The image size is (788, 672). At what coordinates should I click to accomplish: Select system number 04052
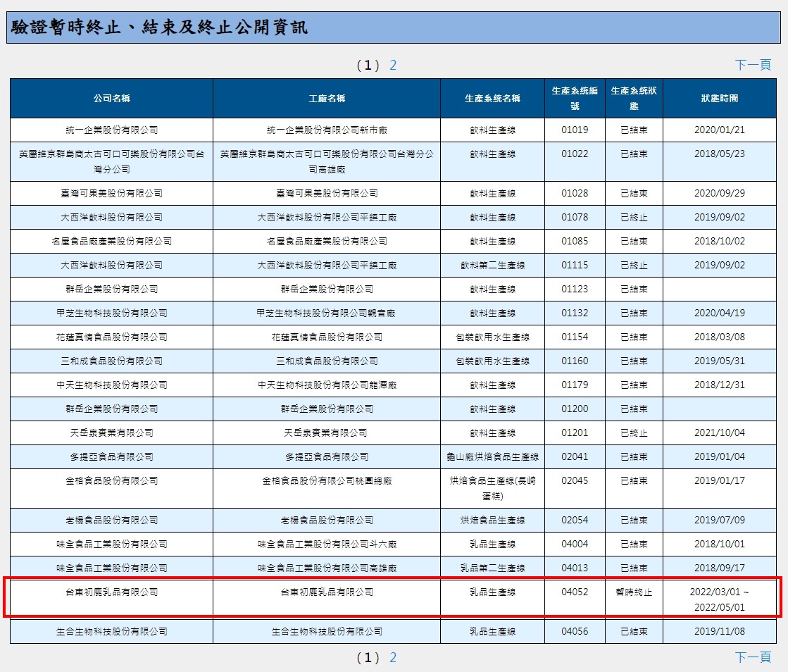click(x=575, y=599)
